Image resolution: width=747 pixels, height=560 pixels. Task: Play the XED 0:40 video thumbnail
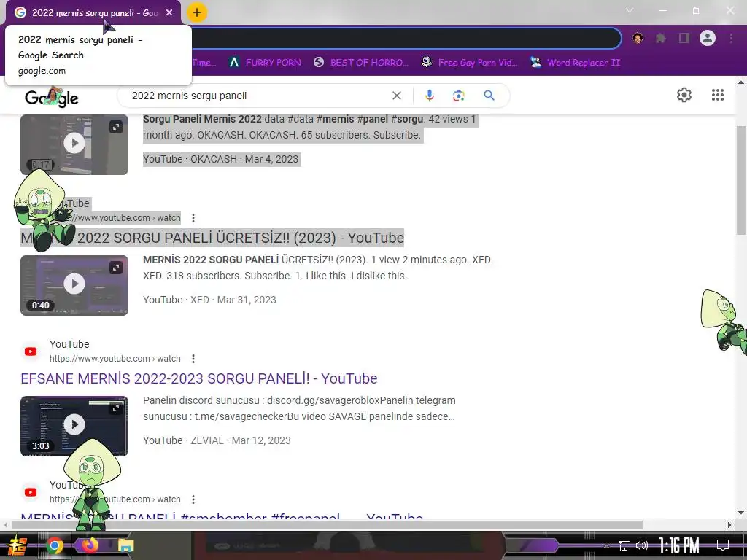[74, 285]
